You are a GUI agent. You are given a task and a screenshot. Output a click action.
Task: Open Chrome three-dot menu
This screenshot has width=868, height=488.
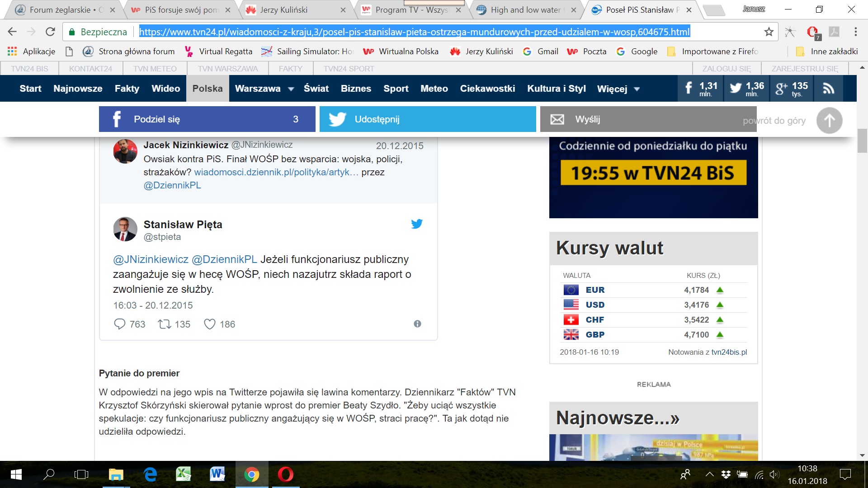pos(855,32)
